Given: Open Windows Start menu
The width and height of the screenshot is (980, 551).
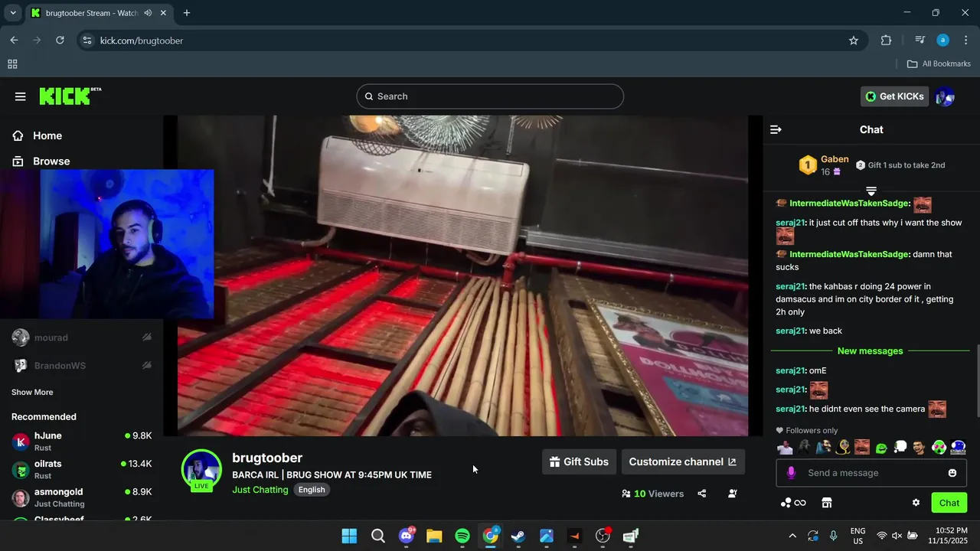Looking at the screenshot, I should click(x=349, y=536).
